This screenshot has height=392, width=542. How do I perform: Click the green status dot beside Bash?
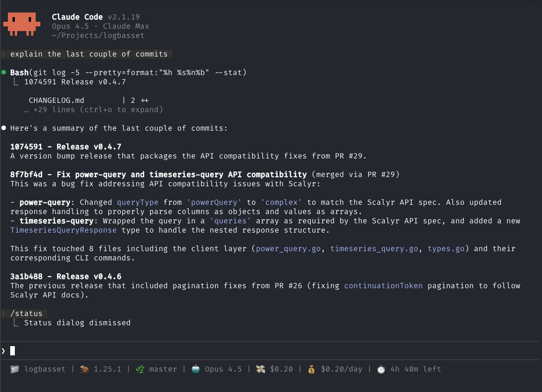coord(5,72)
